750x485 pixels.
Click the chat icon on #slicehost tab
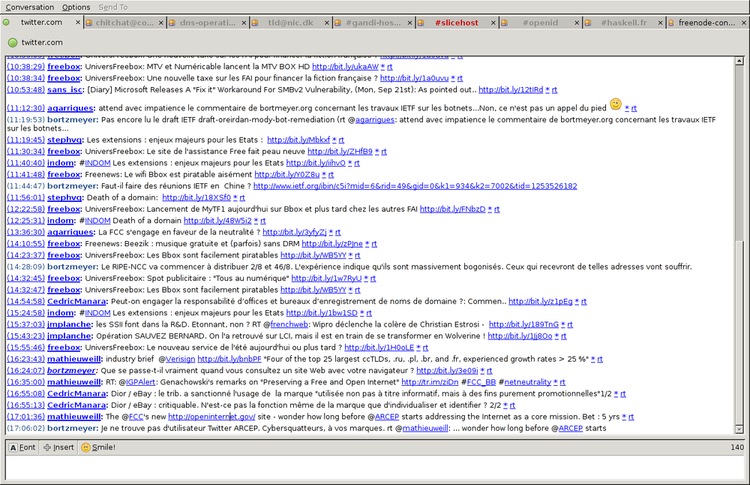point(421,22)
